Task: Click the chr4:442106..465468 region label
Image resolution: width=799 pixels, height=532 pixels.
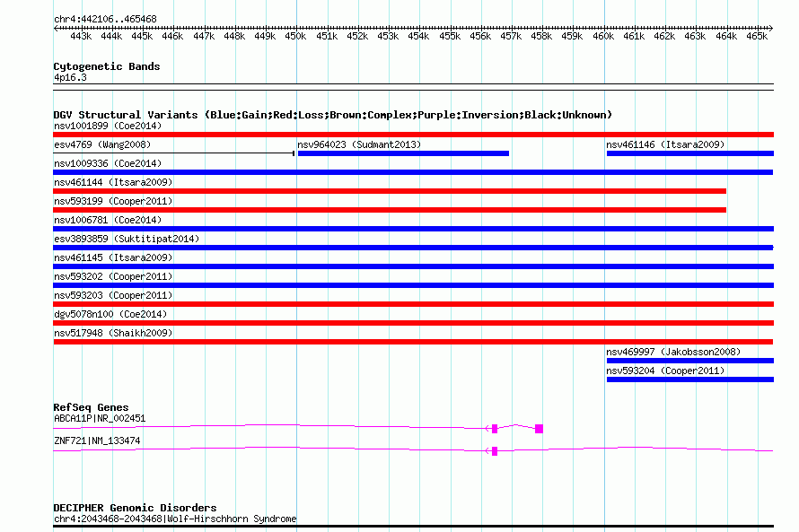Action: pos(105,19)
